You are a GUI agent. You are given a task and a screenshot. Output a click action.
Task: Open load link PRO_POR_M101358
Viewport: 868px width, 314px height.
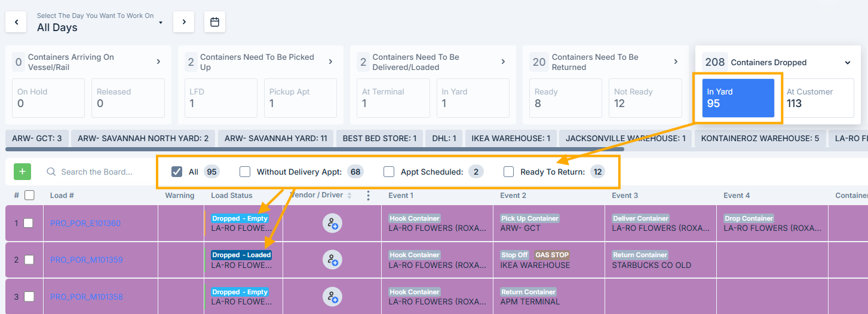85,297
